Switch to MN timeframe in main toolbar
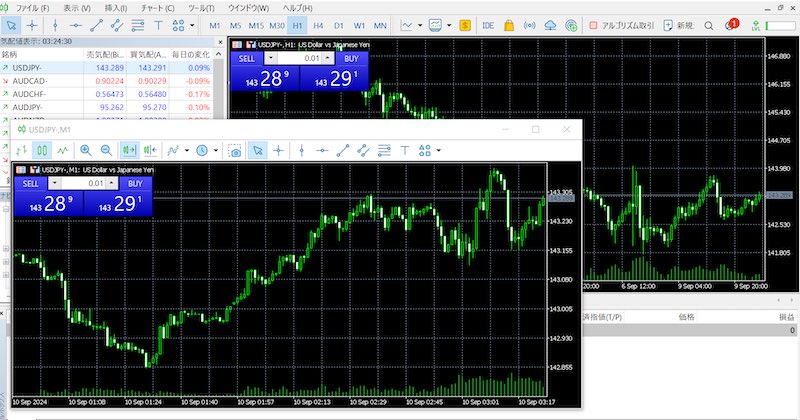 coord(380,25)
